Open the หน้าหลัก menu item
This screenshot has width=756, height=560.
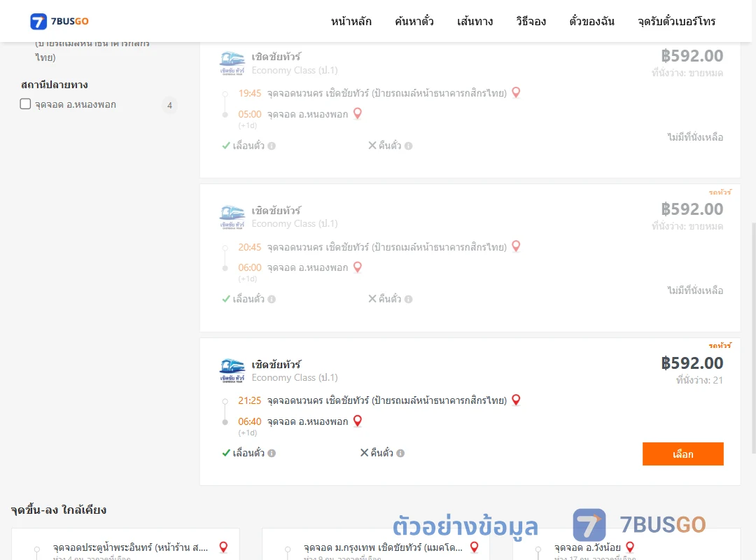(x=351, y=21)
